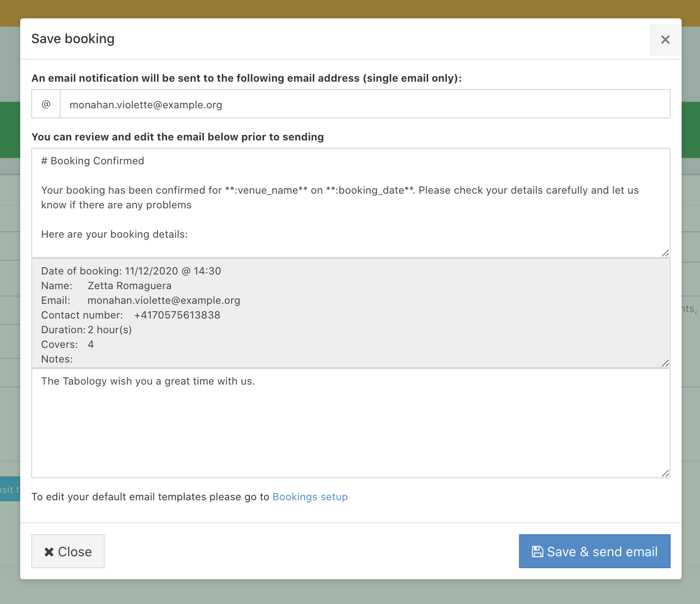Click the X icon inside the Close button
Screen dimensions: 700x604
click(x=49, y=552)
